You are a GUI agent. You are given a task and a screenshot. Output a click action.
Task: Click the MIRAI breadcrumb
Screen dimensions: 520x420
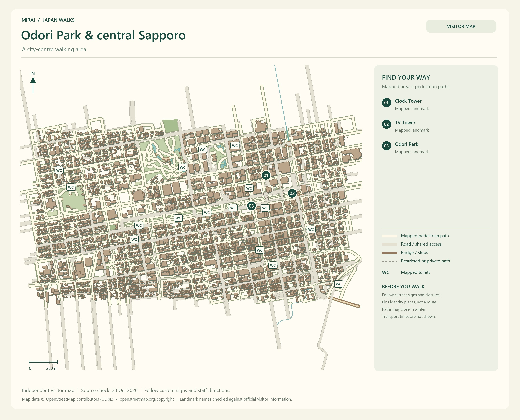point(28,20)
